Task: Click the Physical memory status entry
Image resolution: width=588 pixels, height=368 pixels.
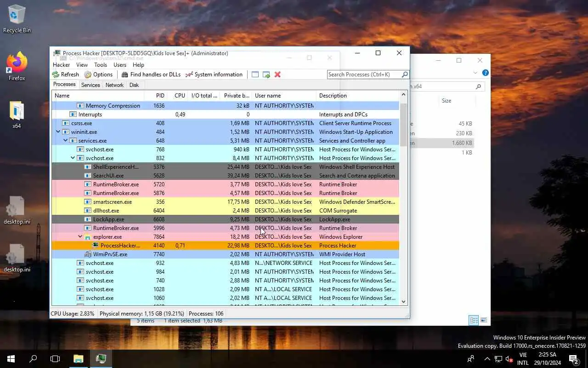Action: coord(142,314)
